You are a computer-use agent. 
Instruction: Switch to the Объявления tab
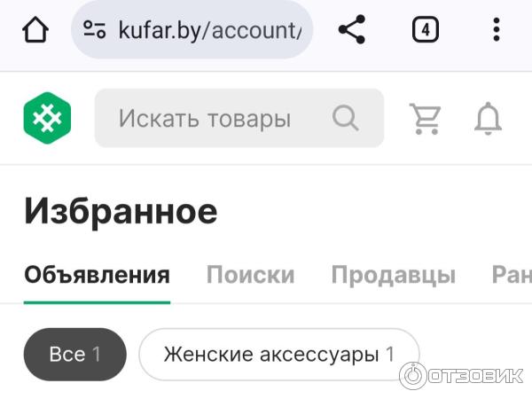(x=97, y=275)
